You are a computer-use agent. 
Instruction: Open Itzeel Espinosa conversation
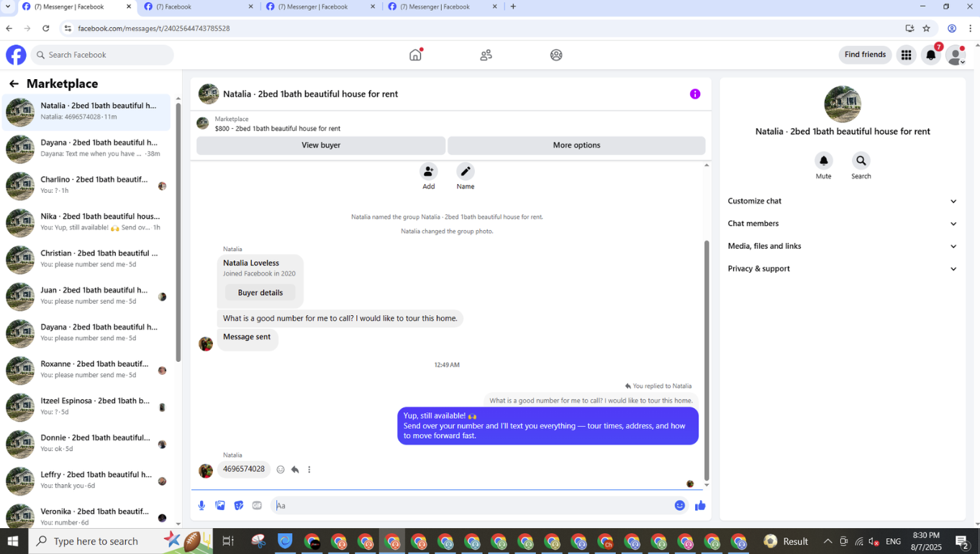click(86, 407)
